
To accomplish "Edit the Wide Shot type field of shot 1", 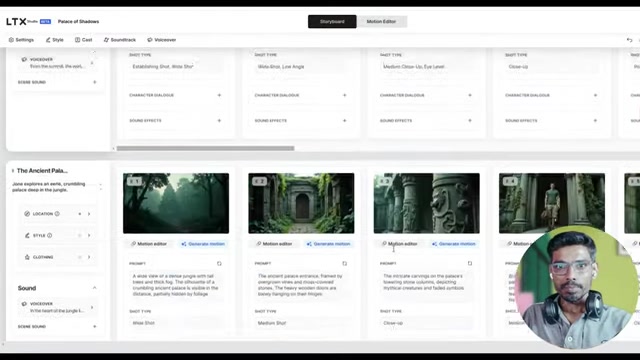I will coord(176,323).
